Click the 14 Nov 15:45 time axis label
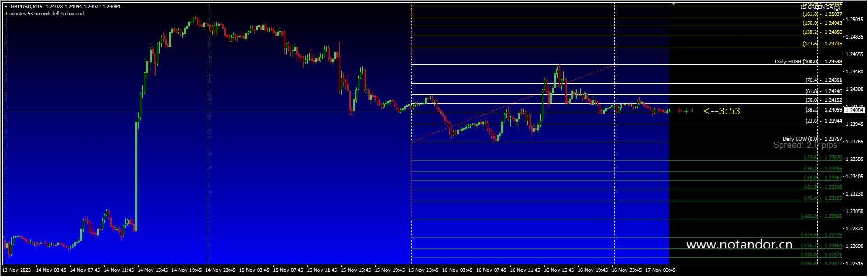 coord(154,270)
